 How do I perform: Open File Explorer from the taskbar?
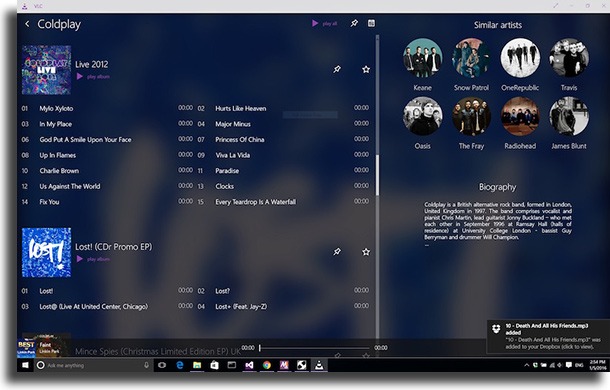coord(197,365)
